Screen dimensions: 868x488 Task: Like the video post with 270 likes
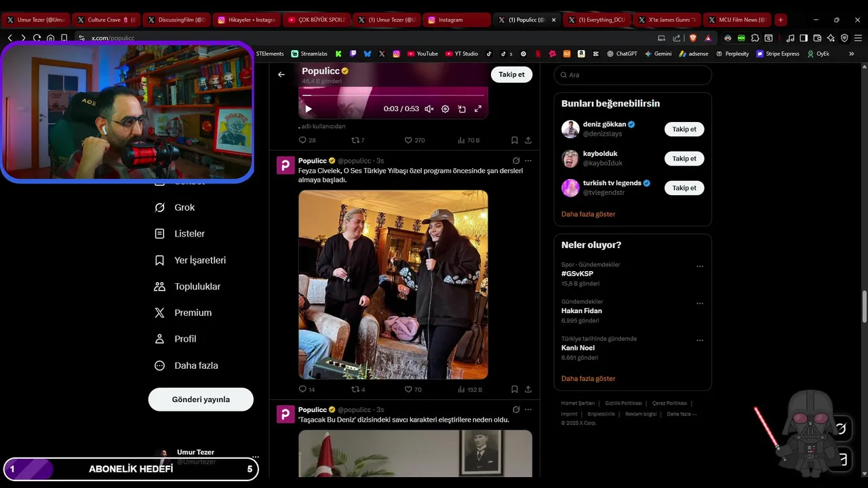[414, 140]
